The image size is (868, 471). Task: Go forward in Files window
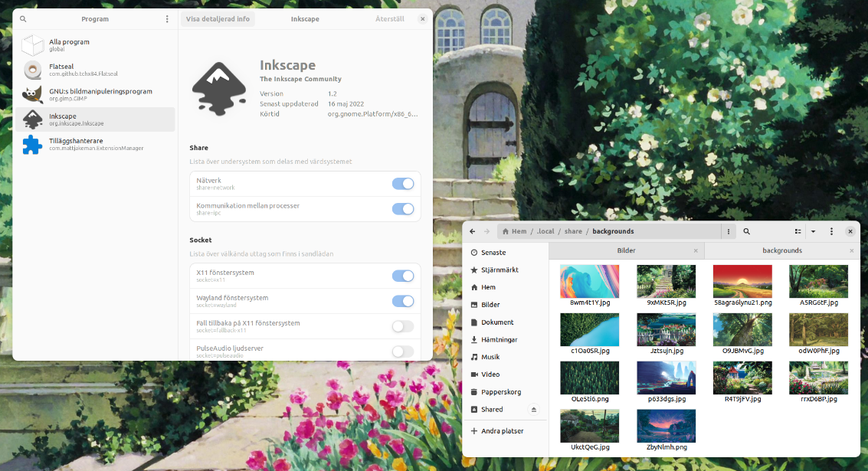[x=486, y=231]
